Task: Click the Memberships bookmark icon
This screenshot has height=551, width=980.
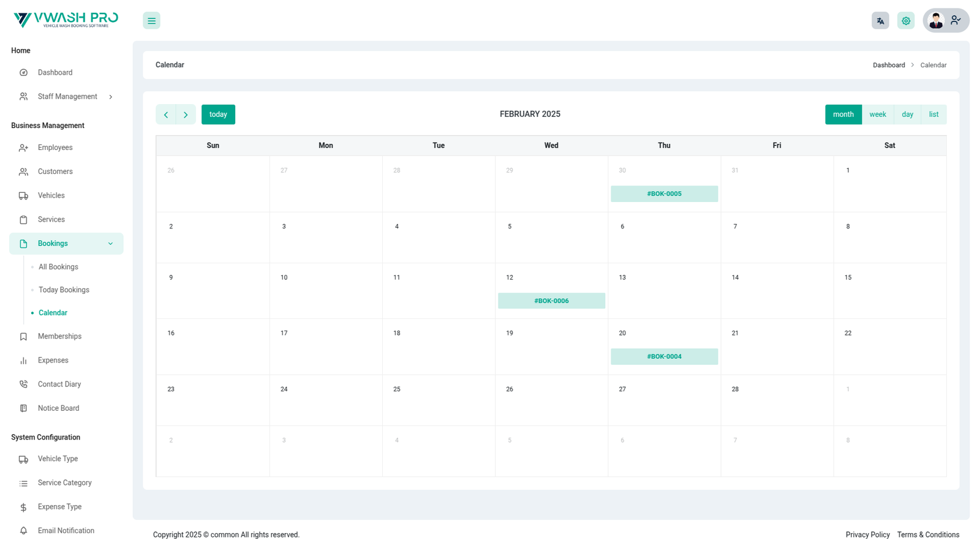Action: (x=23, y=337)
